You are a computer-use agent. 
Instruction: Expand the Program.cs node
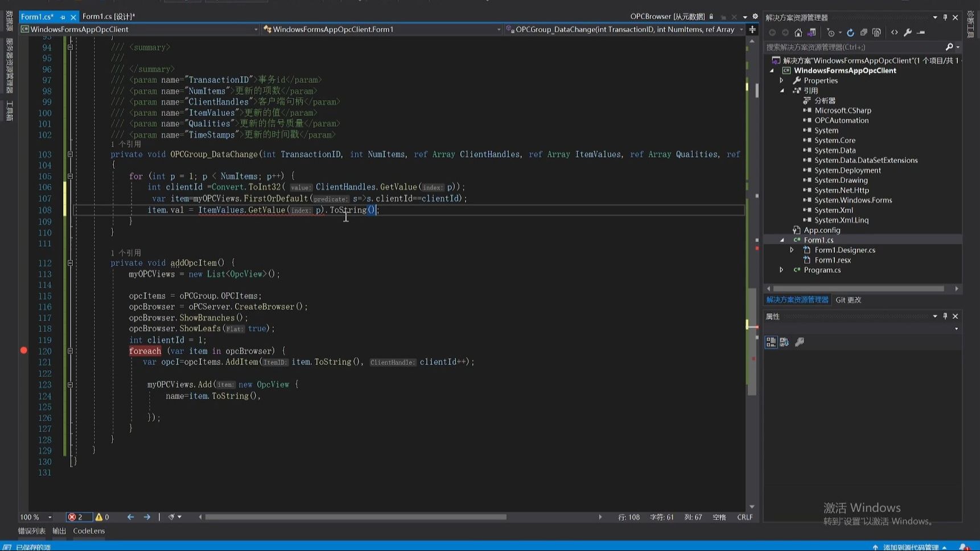click(782, 270)
